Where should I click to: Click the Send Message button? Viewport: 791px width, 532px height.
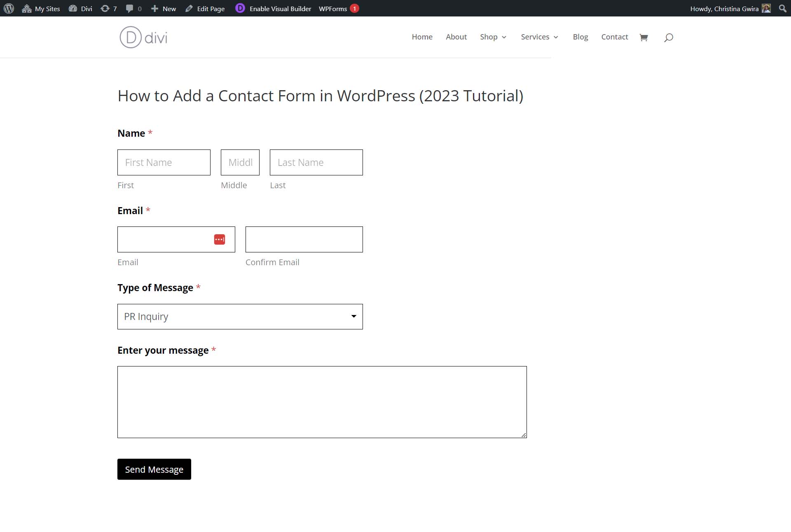(x=154, y=469)
